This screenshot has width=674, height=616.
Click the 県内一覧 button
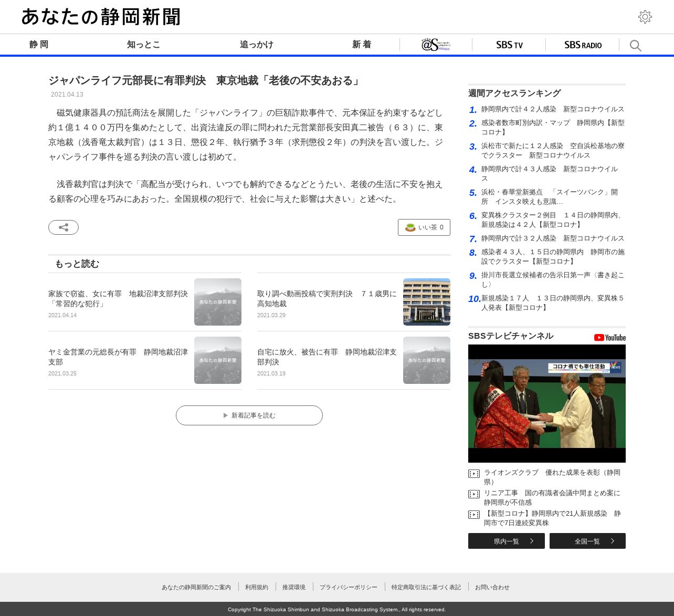click(507, 541)
